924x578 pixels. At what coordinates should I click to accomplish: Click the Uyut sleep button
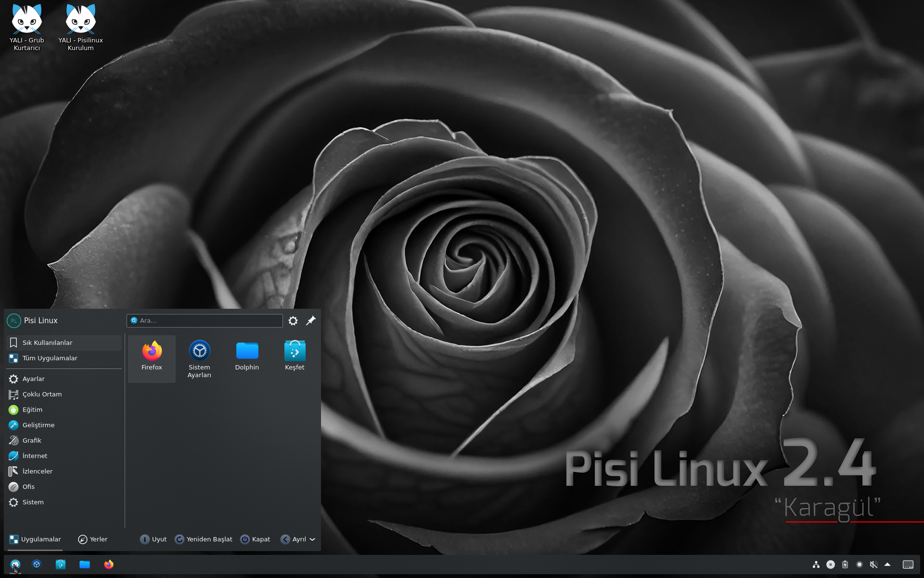click(154, 539)
